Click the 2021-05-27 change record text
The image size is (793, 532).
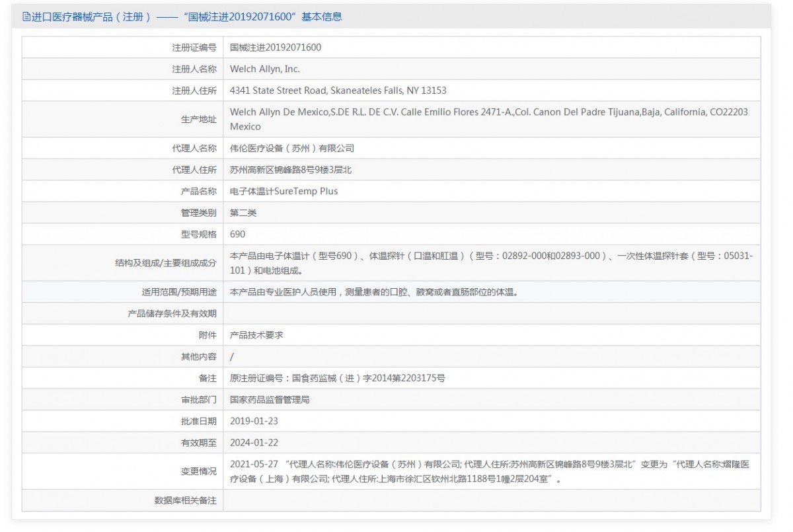(x=489, y=471)
